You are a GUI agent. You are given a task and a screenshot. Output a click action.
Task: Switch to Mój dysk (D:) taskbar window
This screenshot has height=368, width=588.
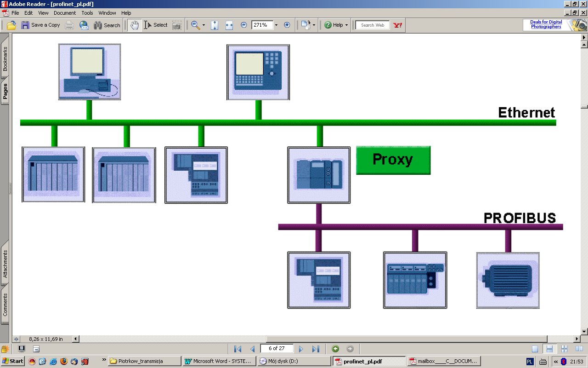pos(294,361)
